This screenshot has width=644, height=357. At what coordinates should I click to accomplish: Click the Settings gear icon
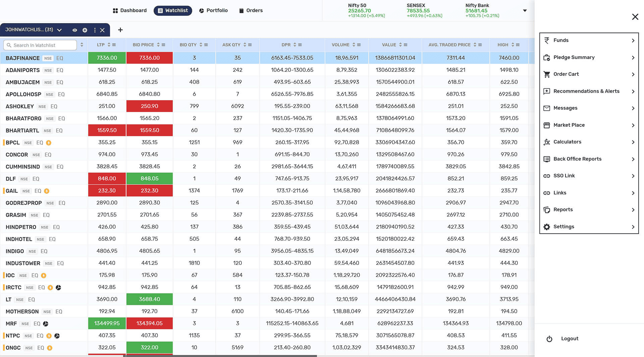click(547, 227)
